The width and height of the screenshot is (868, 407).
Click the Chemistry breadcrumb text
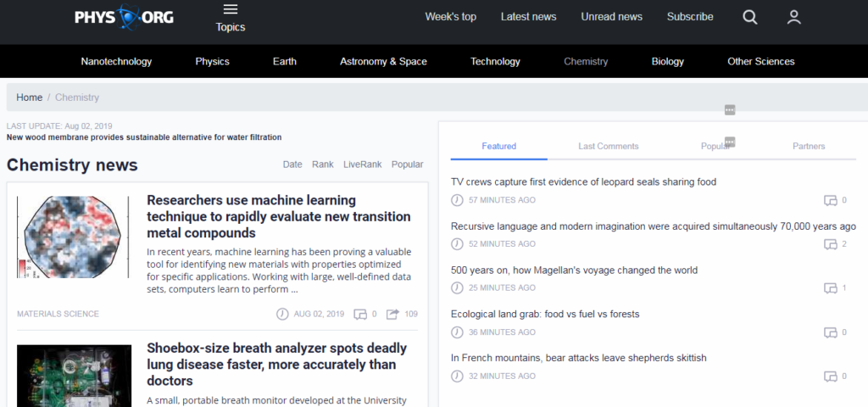click(x=77, y=98)
